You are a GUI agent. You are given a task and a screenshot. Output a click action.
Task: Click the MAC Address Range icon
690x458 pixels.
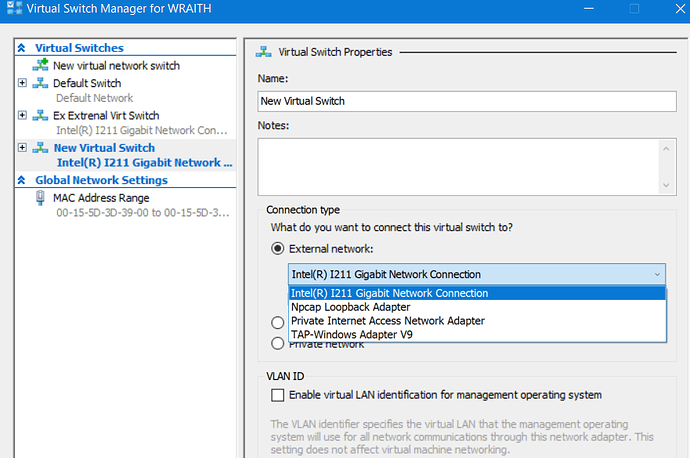pos(42,198)
